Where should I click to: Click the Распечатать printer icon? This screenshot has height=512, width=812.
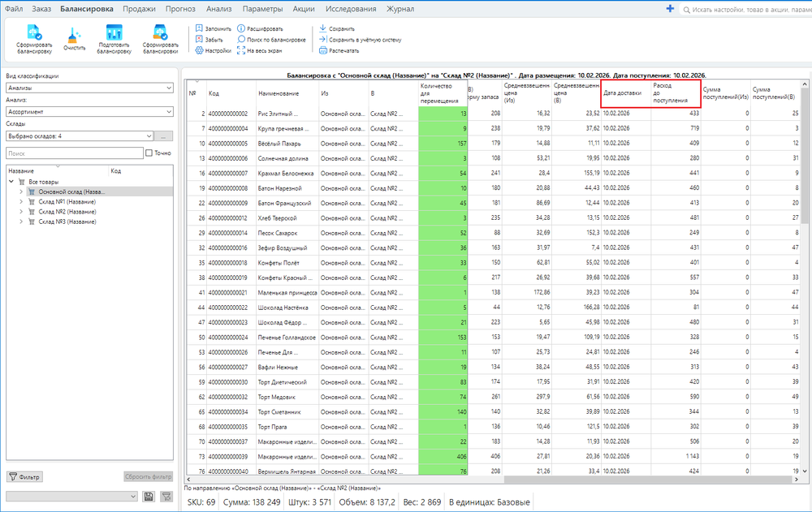coord(323,50)
